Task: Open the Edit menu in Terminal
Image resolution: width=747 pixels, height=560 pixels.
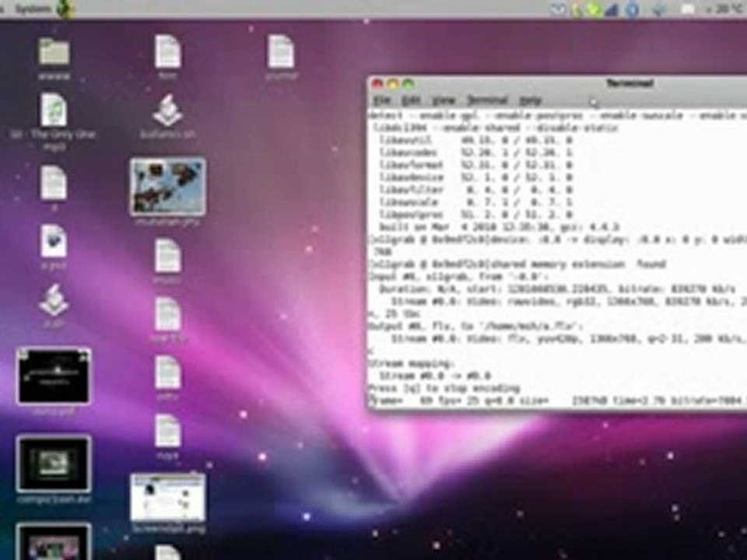Action: click(411, 100)
